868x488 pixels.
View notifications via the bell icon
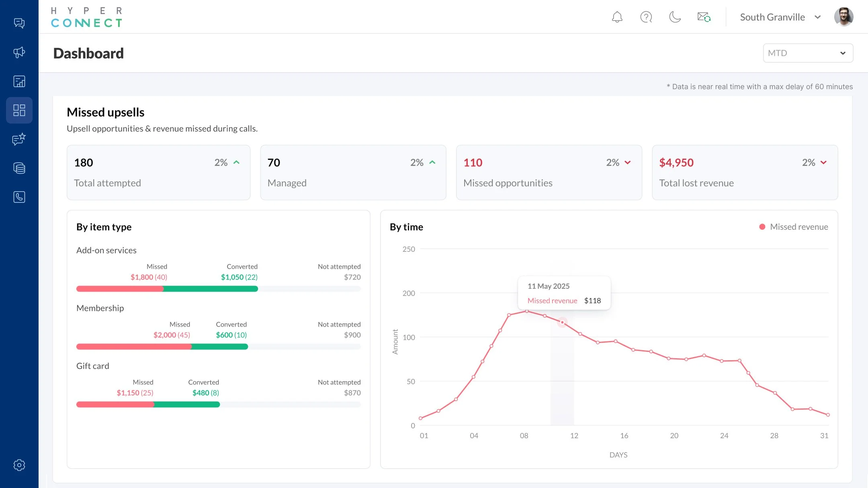pyautogui.click(x=617, y=17)
